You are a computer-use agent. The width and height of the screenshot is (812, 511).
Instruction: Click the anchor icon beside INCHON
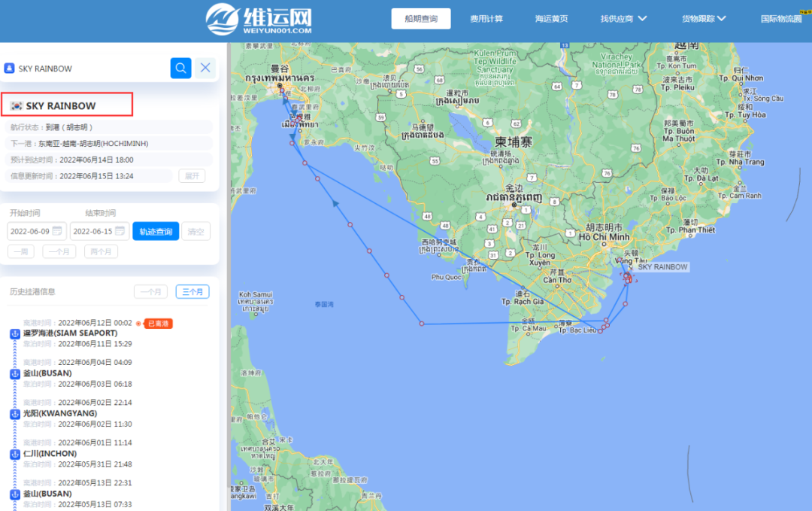(14, 454)
